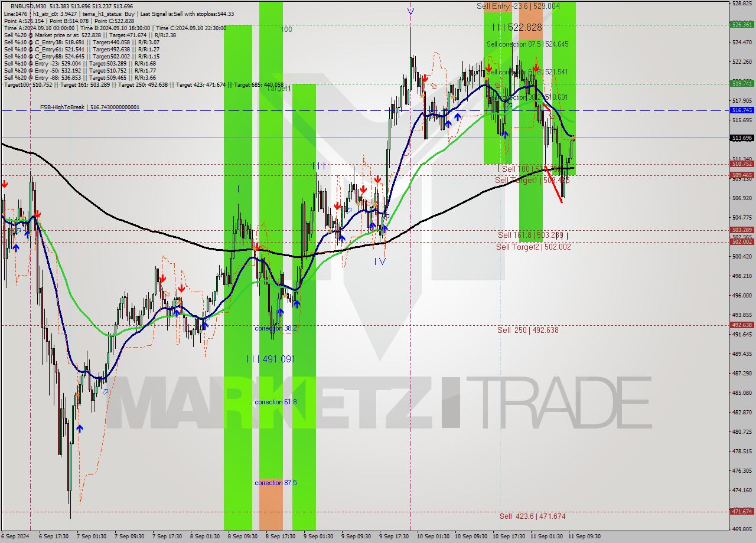Select the 9 Sep 17:30 time label
Viewport: 756px width, 543px height.
coord(393,537)
